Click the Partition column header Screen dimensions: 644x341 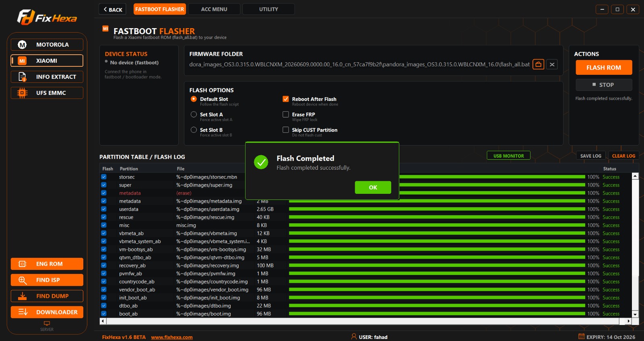(129, 169)
